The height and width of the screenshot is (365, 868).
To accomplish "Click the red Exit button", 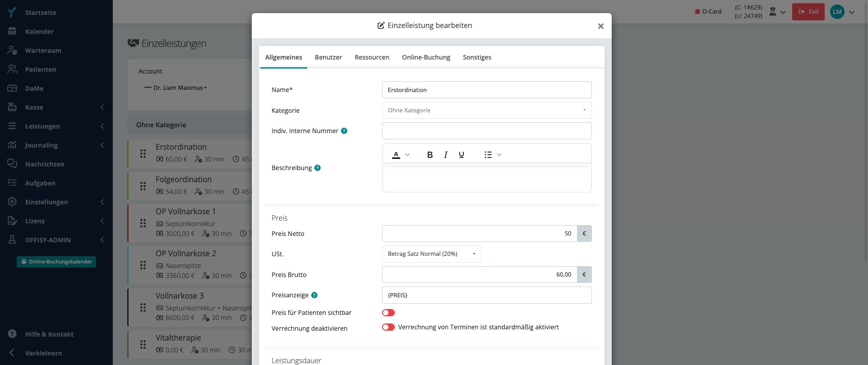I will click(808, 12).
